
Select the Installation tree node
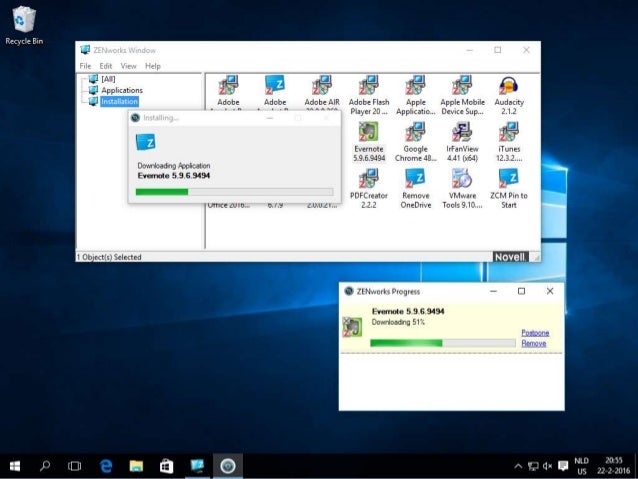tap(119, 101)
